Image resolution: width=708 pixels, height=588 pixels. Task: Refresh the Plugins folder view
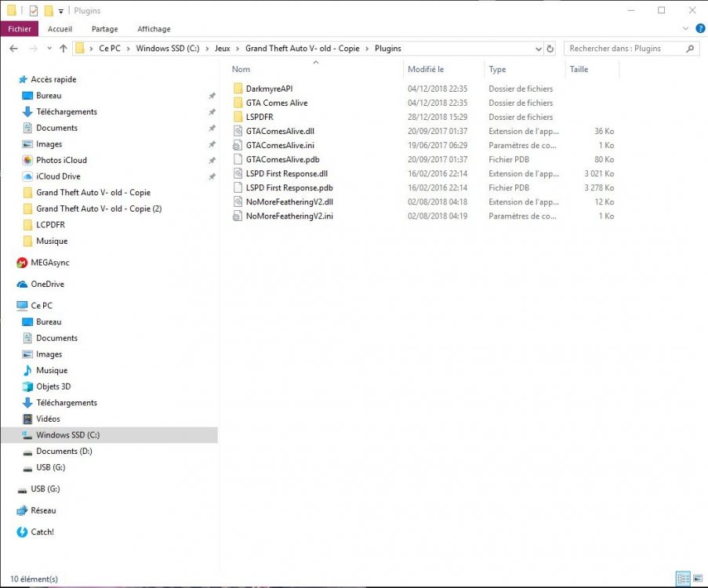tap(550, 49)
